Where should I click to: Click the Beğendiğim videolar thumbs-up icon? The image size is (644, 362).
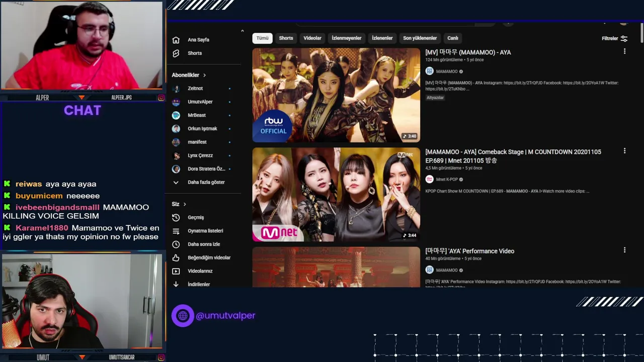pyautogui.click(x=176, y=258)
